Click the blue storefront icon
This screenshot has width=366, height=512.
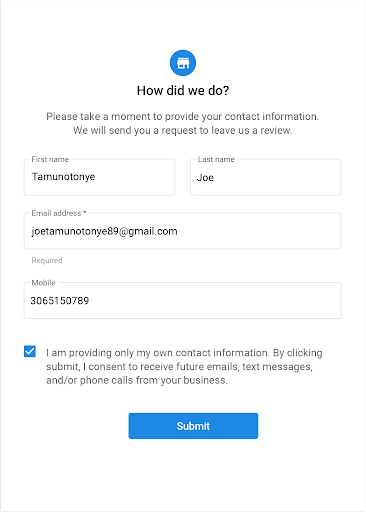[x=183, y=63]
